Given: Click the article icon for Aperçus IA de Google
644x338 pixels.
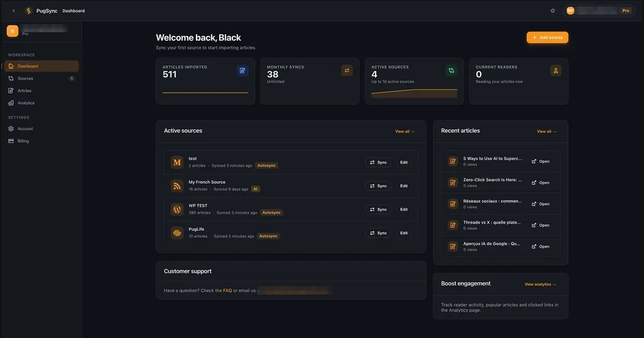Looking at the screenshot, I should coord(453,247).
